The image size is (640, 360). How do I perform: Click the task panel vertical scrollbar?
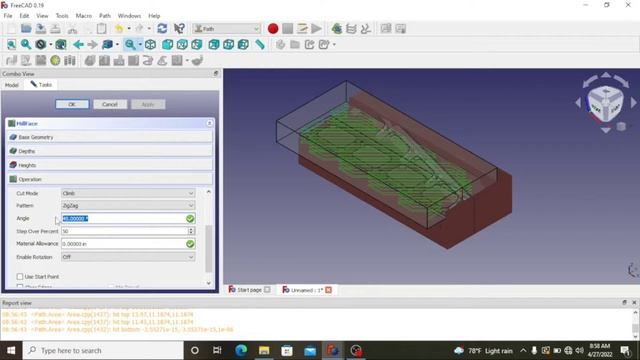pos(209,248)
